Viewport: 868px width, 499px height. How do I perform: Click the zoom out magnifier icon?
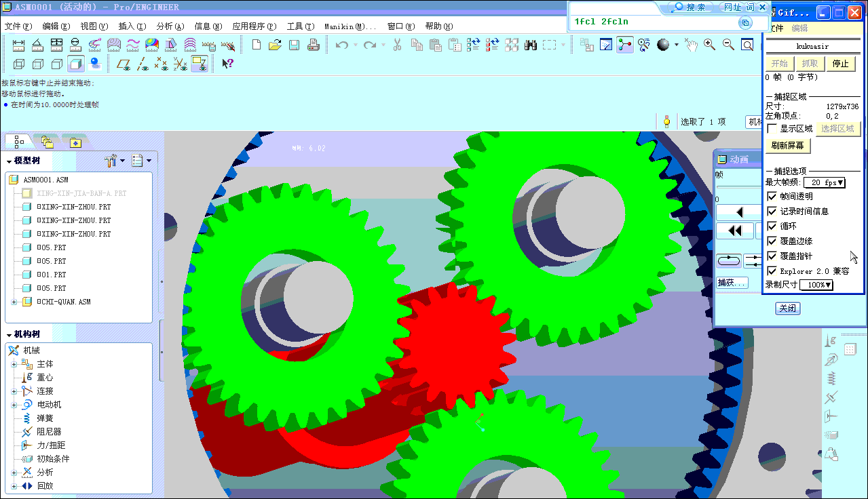click(728, 45)
